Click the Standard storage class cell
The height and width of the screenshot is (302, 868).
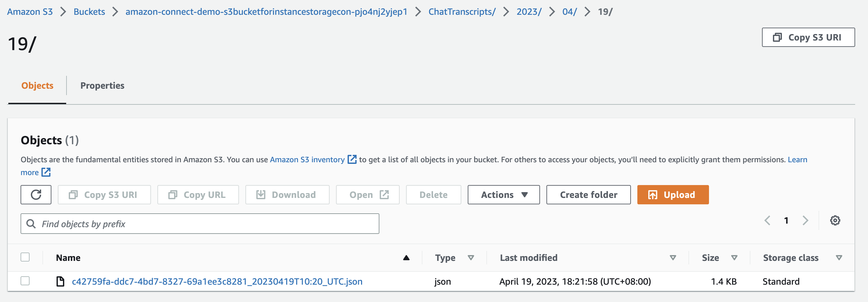pyautogui.click(x=781, y=281)
